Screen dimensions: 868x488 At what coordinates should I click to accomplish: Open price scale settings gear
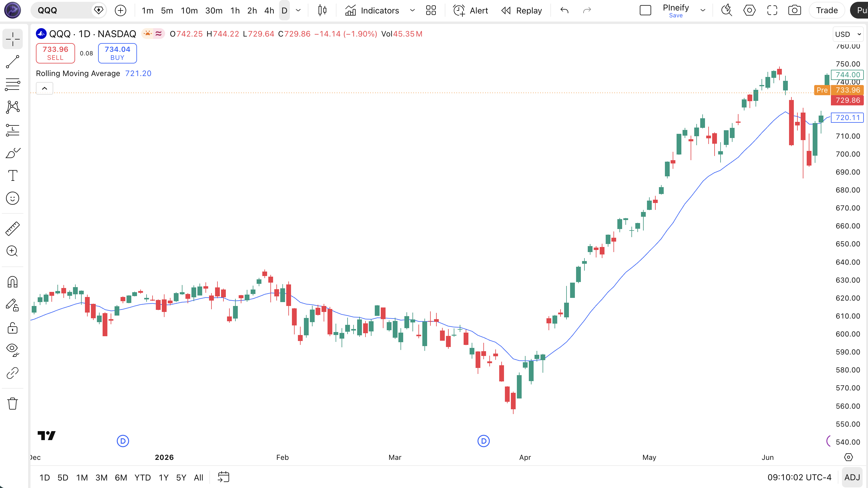[849, 457]
